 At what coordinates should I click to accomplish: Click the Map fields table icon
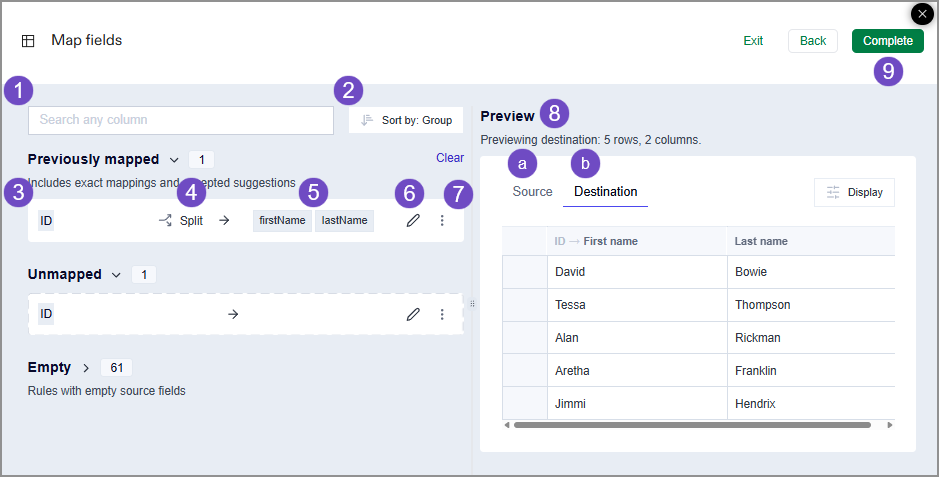28,41
